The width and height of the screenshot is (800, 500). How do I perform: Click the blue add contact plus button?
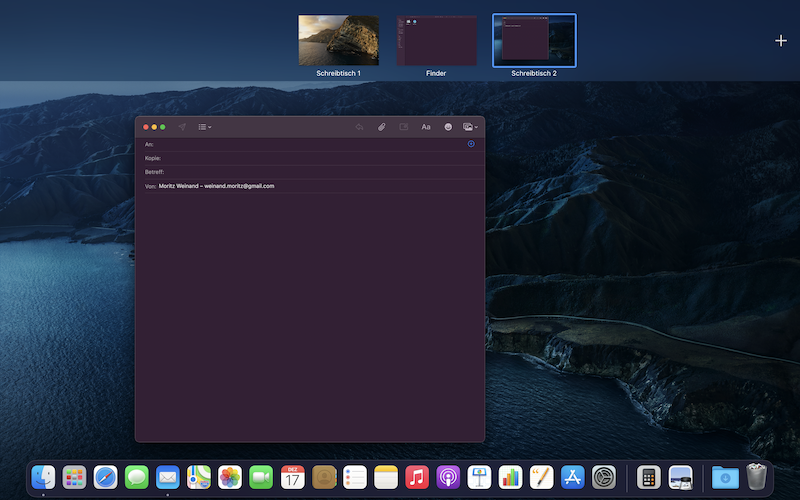point(471,144)
